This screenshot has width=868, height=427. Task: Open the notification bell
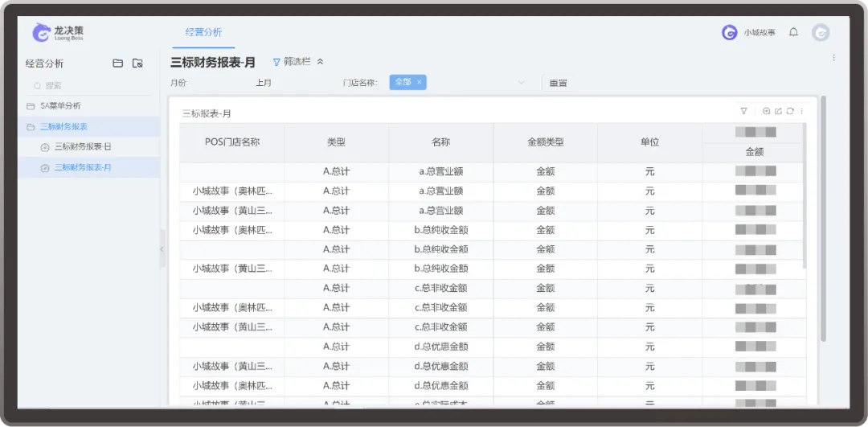click(793, 33)
